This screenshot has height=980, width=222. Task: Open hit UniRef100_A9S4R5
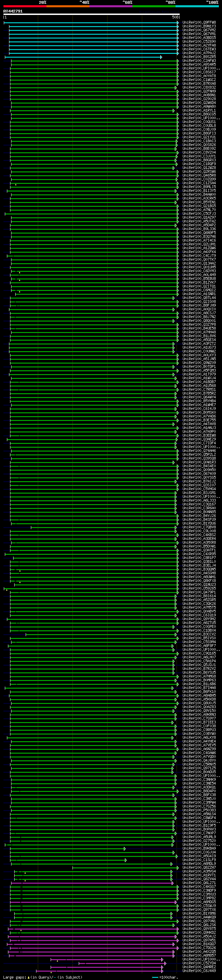[x=199, y=64]
